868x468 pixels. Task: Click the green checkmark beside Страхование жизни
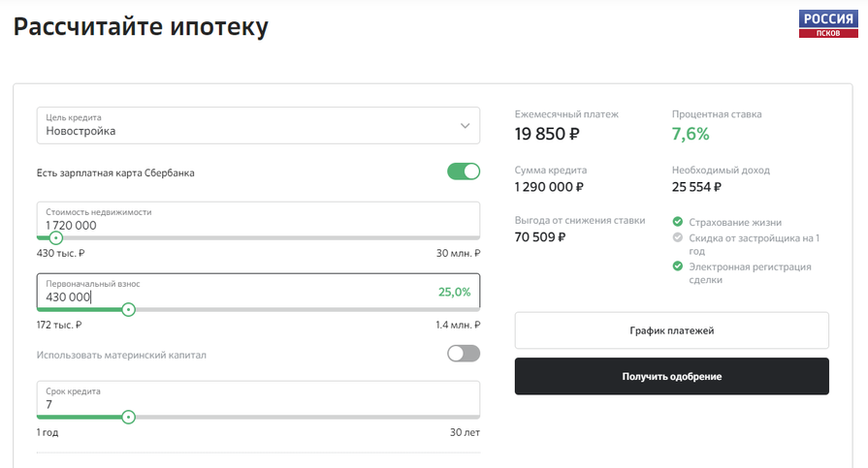pyautogui.click(x=678, y=222)
